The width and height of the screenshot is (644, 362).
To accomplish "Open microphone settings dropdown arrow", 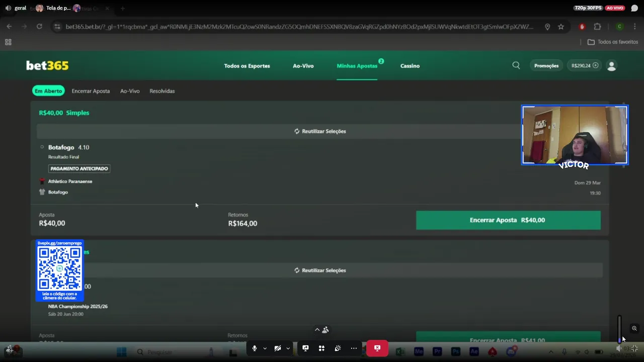I will pos(265,348).
